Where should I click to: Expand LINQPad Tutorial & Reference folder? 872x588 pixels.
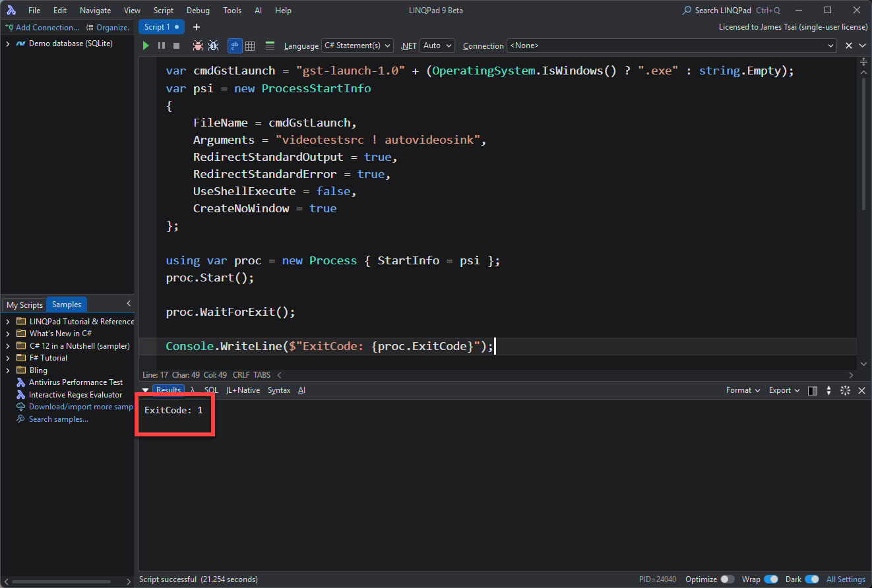pos(7,322)
